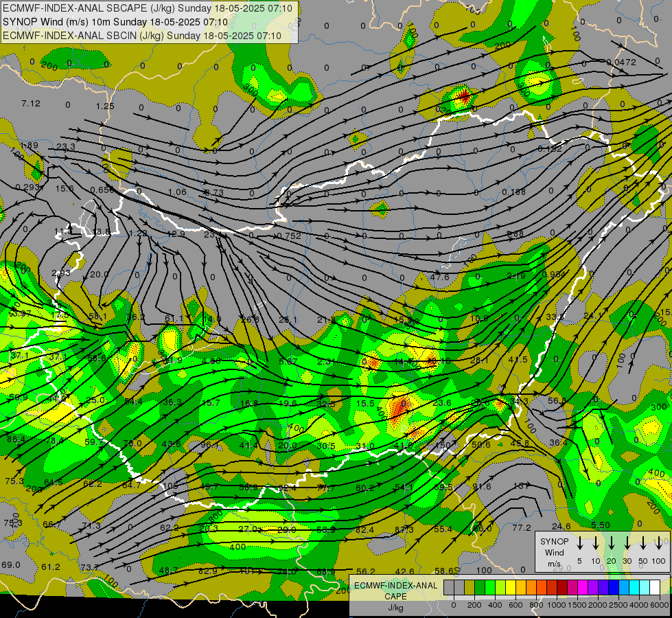Pick the dark green CAPE legend swatch
Image resolution: width=672 pixels, height=618 pixels.
[480, 588]
